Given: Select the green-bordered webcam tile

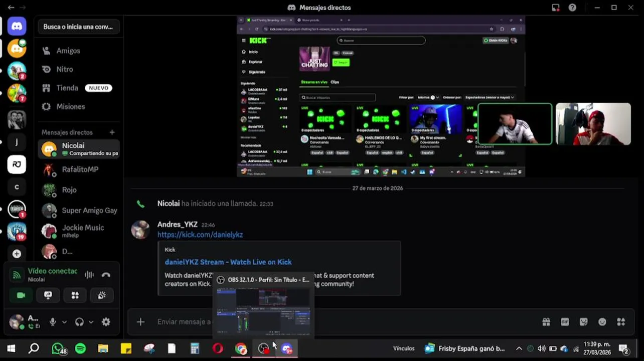Looking at the screenshot, I should point(515,124).
